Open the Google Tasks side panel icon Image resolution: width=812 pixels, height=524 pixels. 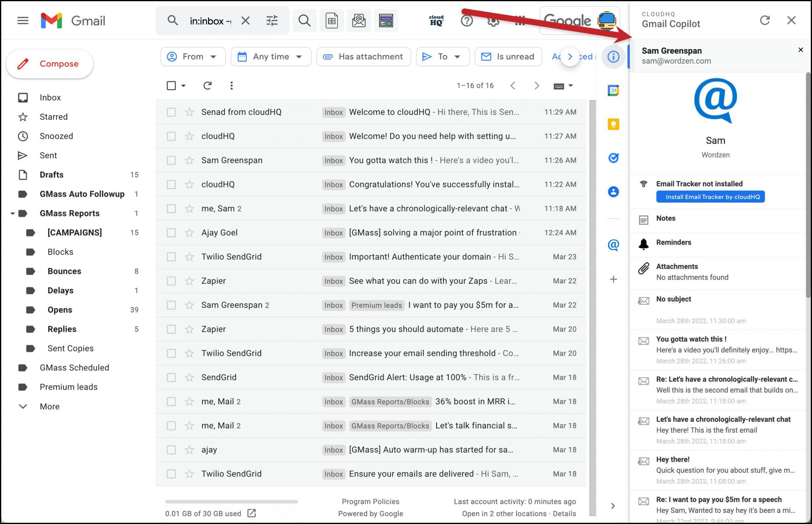tap(613, 158)
